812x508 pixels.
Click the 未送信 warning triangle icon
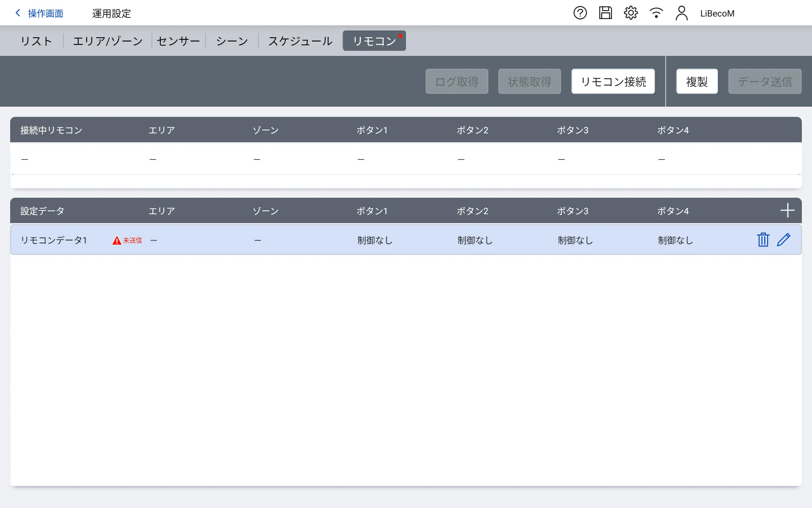point(117,240)
